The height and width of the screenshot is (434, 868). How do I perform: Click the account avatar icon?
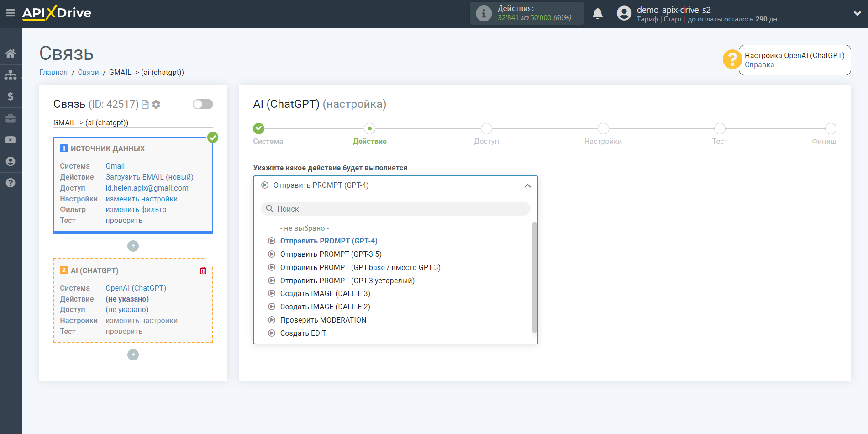click(x=624, y=13)
